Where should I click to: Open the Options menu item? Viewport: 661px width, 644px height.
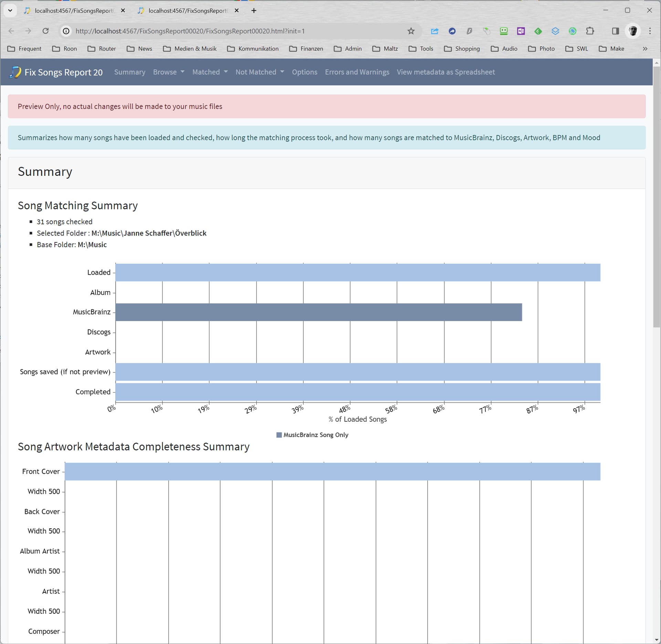(304, 72)
